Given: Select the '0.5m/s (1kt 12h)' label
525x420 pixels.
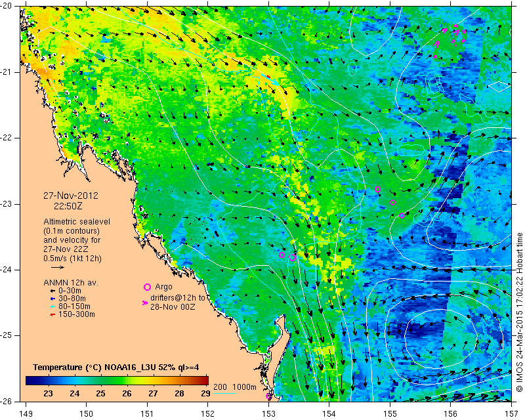Looking at the screenshot, I should (x=72, y=258).
